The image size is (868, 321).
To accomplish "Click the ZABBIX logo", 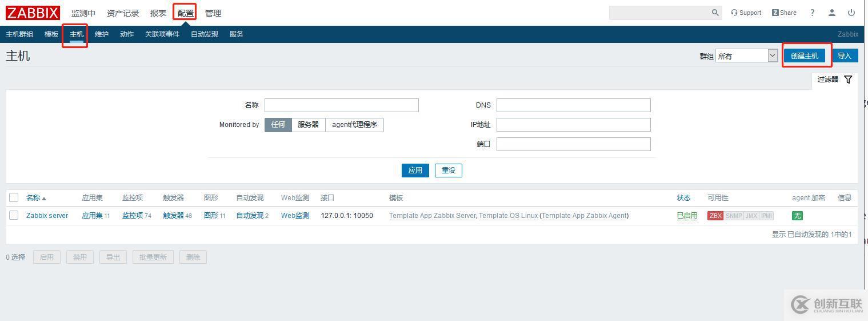I will (33, 13).
